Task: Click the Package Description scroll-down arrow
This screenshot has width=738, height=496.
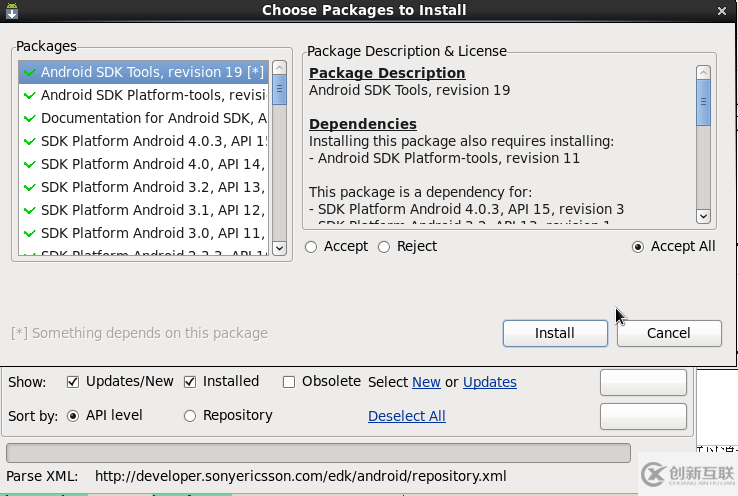Action: [703, 216]
